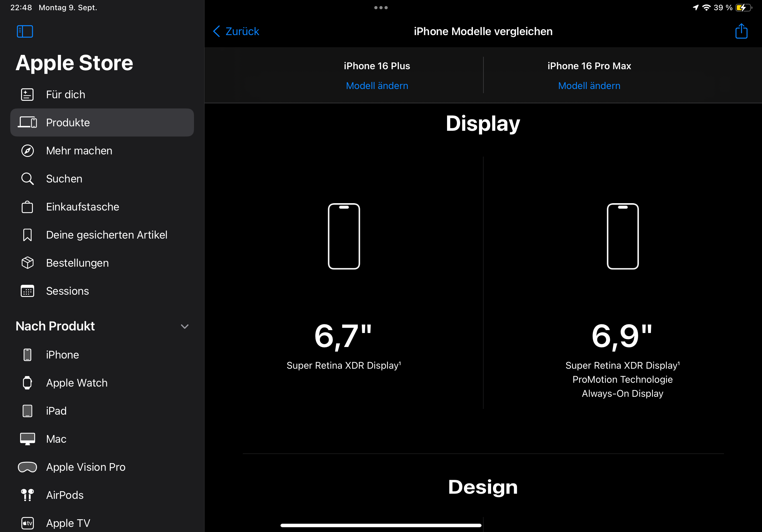Screen dimensions: 762x532
Task: Tap the home indicator bar
Action: (381, 525)
